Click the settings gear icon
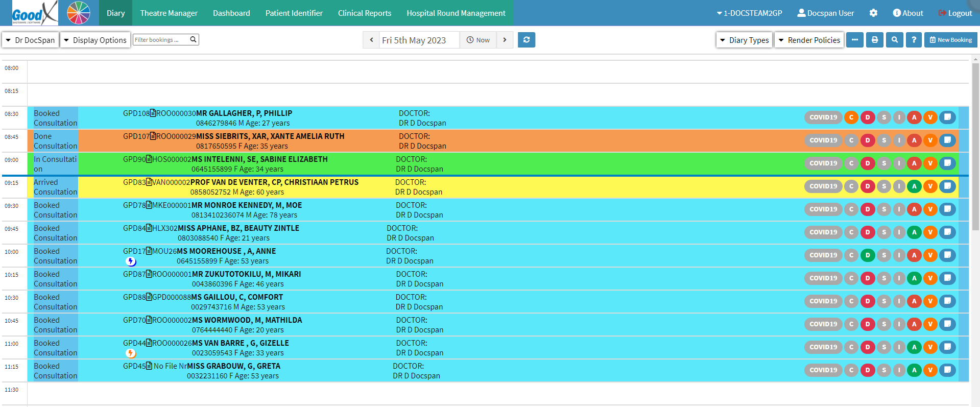Viewport: 980px width, 407px height. [x=873, y=13]
